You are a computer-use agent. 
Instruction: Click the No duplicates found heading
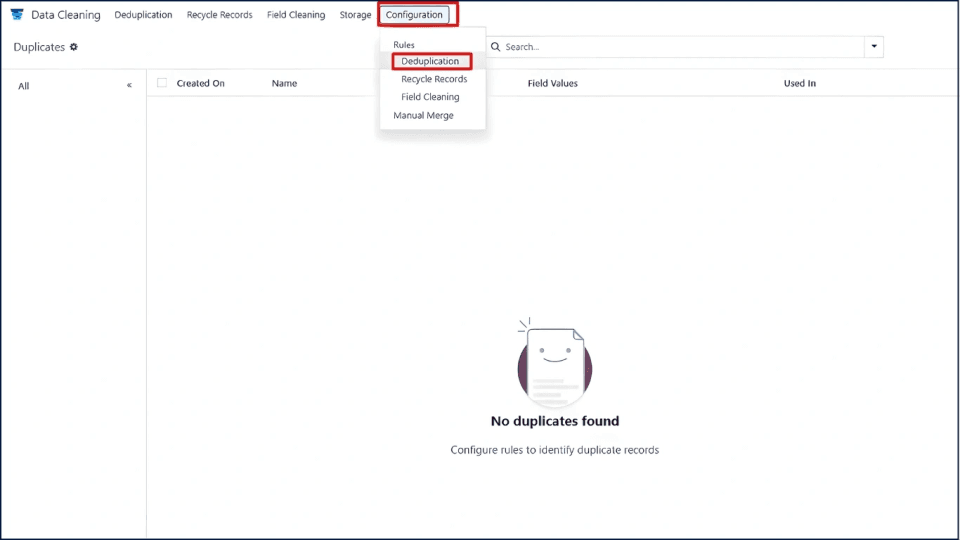tap(555, 421)
